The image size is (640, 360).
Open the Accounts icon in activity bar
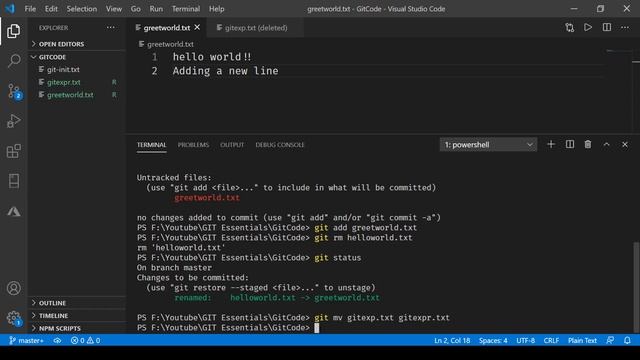point(13,288)
